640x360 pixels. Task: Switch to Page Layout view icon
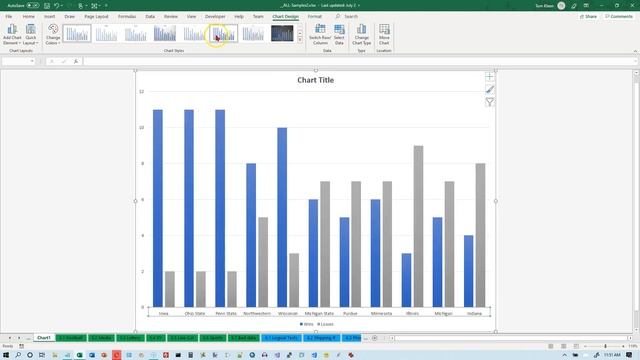pos(563,346)
